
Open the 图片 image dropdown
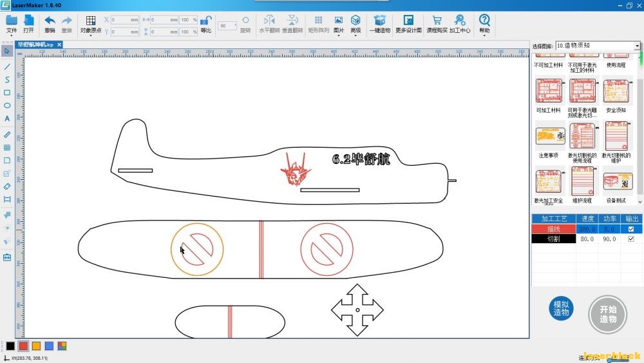click(339, 25)
